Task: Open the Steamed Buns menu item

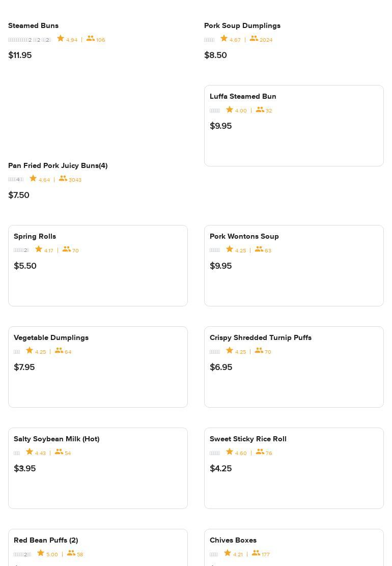Action: (33, 25)
